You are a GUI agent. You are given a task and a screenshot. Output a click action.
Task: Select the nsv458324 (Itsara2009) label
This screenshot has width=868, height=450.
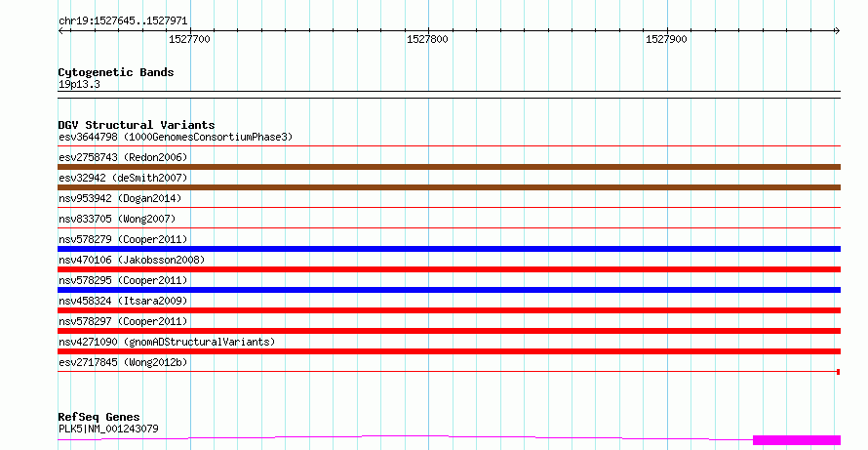click(123, 301)
